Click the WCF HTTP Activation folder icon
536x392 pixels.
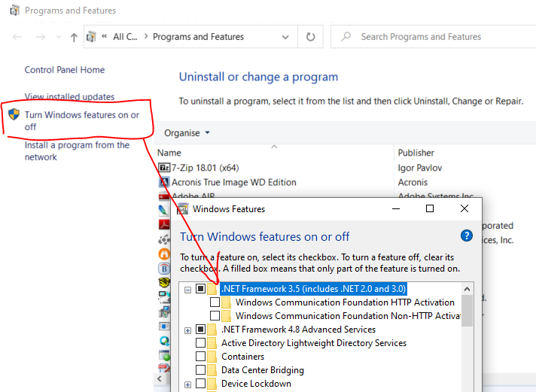coord(226,302)
